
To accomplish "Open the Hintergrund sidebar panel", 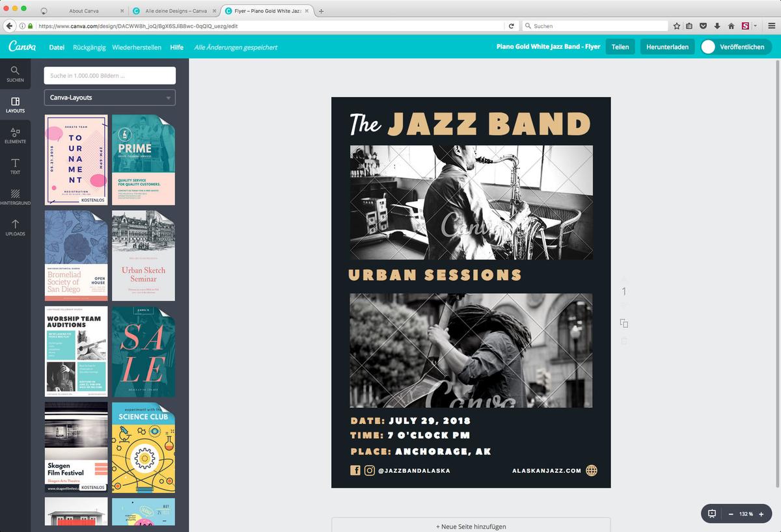I will pyautogui.click(x=15, y=197).
